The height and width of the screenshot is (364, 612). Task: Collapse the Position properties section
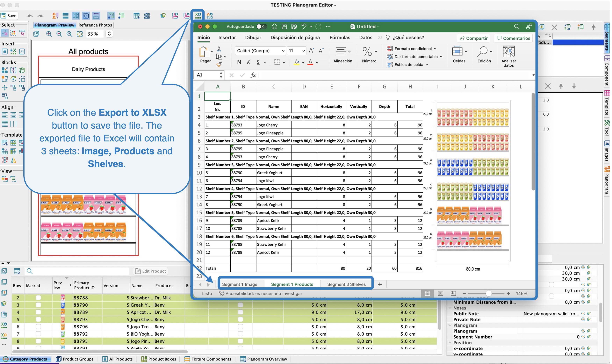pos(450,343)
